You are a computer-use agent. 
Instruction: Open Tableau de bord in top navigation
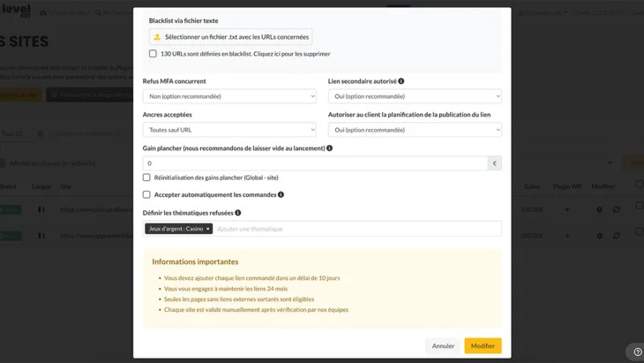64,12
